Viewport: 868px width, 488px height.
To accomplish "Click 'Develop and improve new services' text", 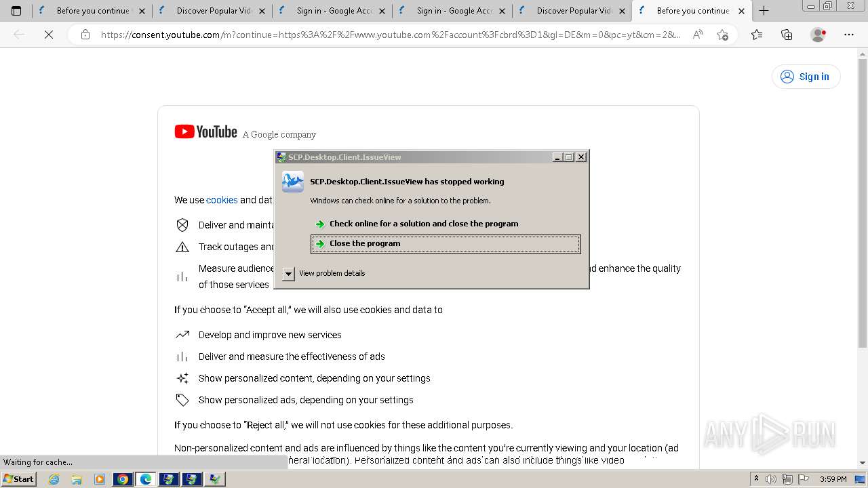I will [x=270, y=335].
